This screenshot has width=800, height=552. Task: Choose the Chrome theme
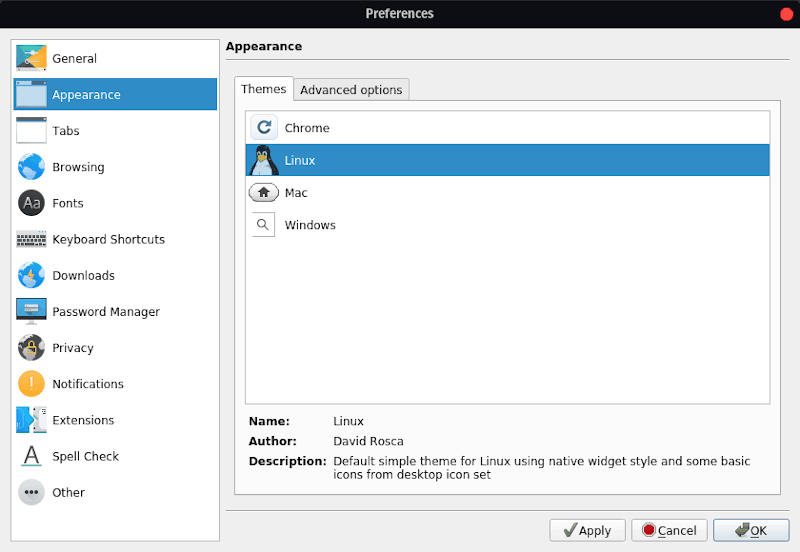coord(306,128)
